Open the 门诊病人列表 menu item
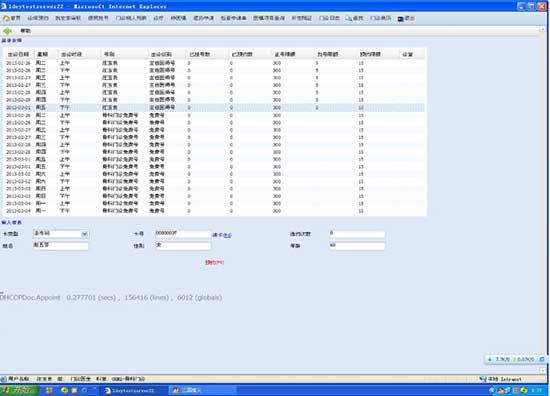 131,18
